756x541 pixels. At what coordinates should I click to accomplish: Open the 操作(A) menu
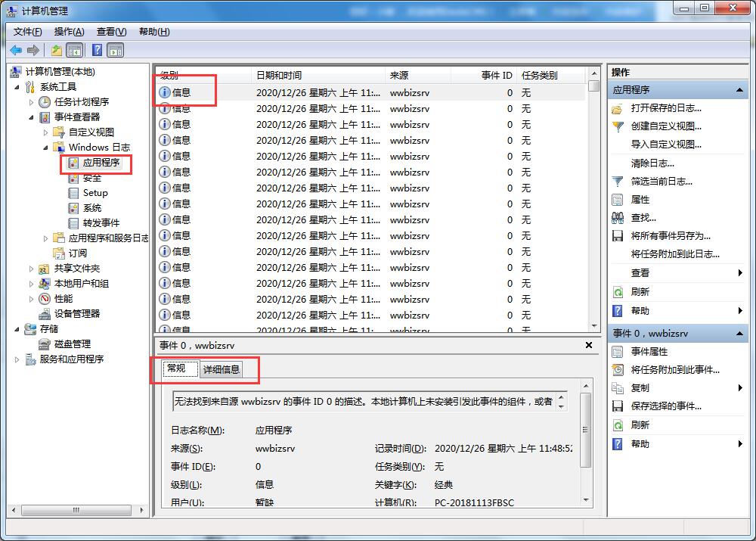tap(70, 32)
